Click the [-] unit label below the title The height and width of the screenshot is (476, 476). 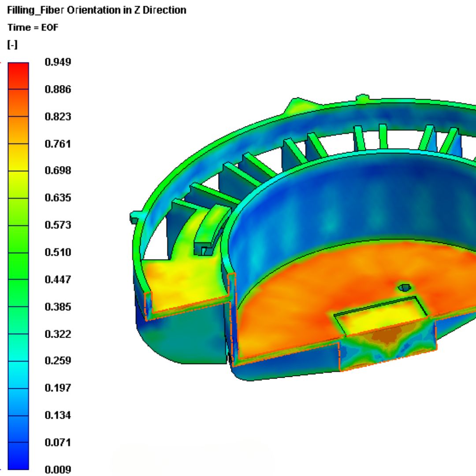pos(11,43)
